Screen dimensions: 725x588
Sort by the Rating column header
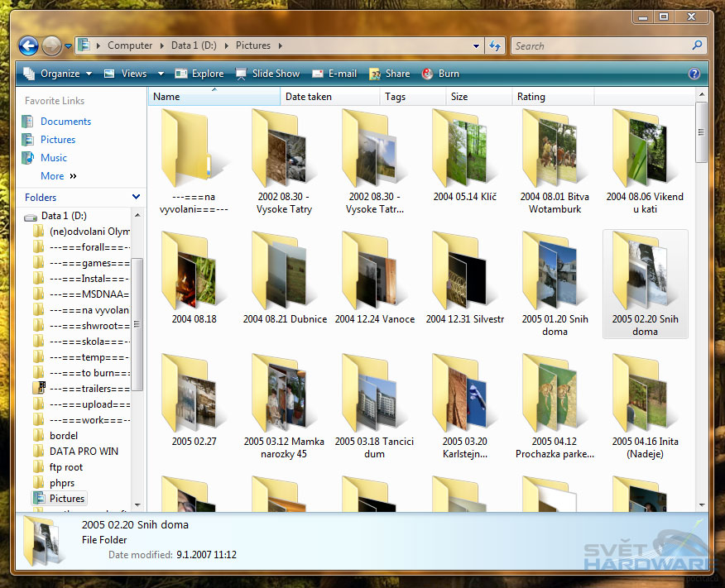pyautogui.click(x=531, y=97)
